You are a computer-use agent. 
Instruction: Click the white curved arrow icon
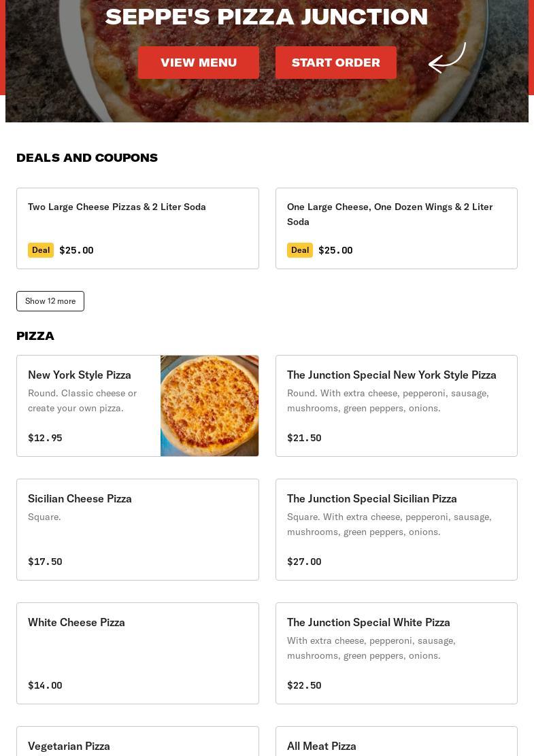(x=447, y=58)
